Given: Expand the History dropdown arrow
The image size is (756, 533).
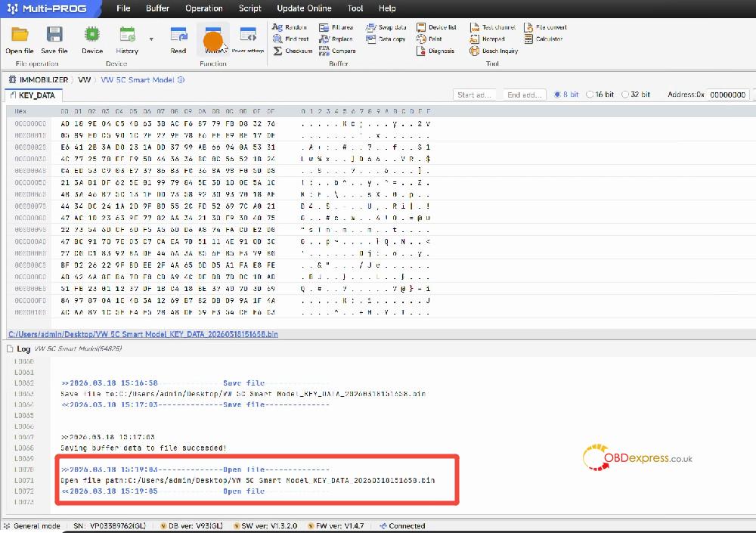Looking at the screenshot, I should click(151, 39).
